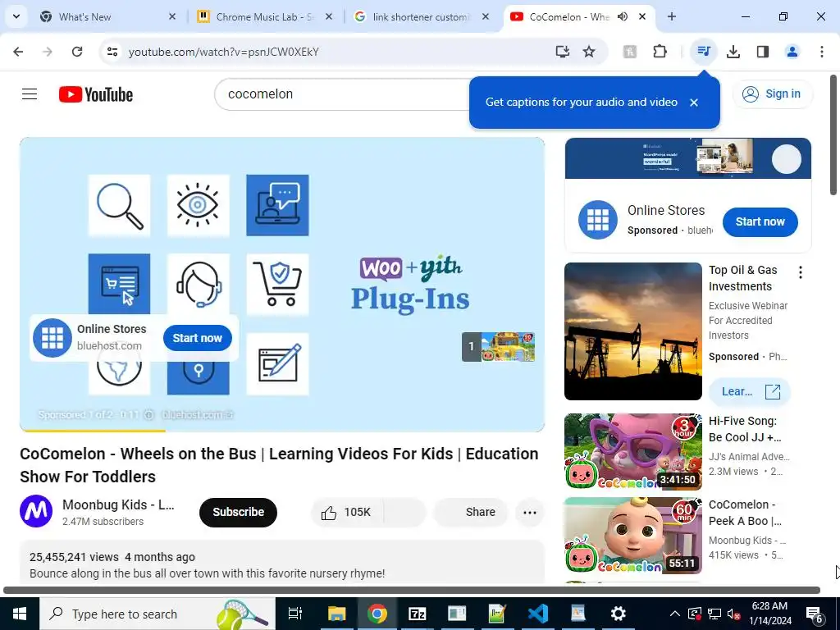Click Learn more on Oil & Gas ad

pyautogui.click(x=750, y=391)
